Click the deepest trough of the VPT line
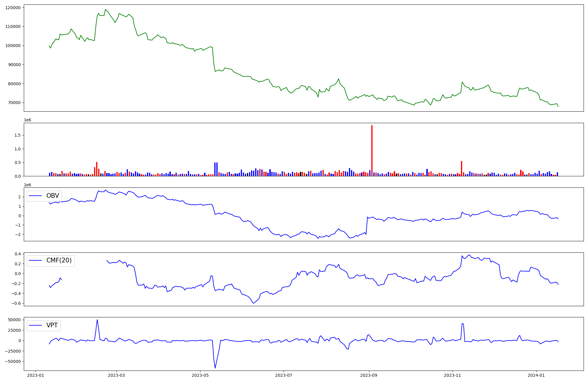588x382 pixels. pyautogui.click(x=215, y=368)
